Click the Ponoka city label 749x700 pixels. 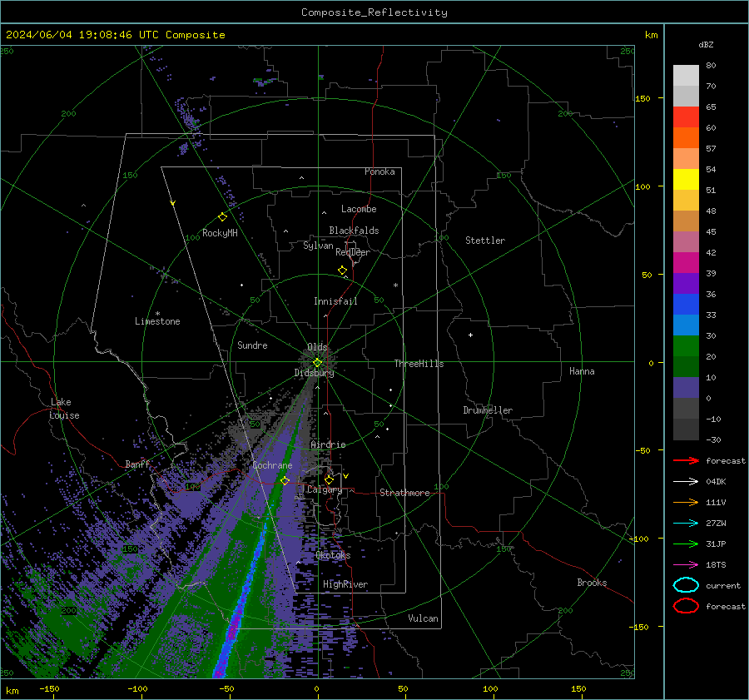pos(379,171)
